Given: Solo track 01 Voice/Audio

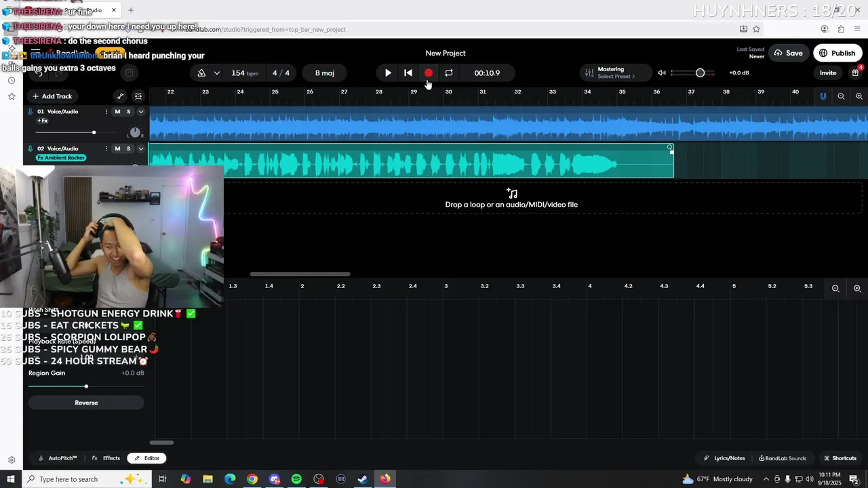Looking at the screenshot, I should pos(128,112).
